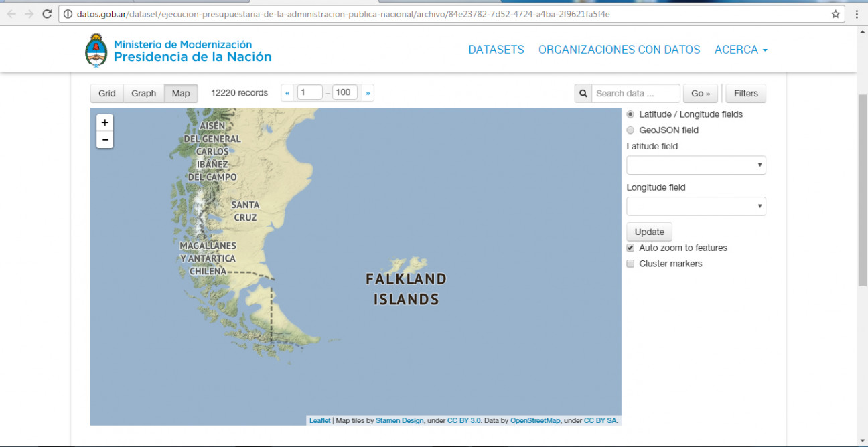
Task: Uncheck Auto zoom to features
Action: (630, 248)
